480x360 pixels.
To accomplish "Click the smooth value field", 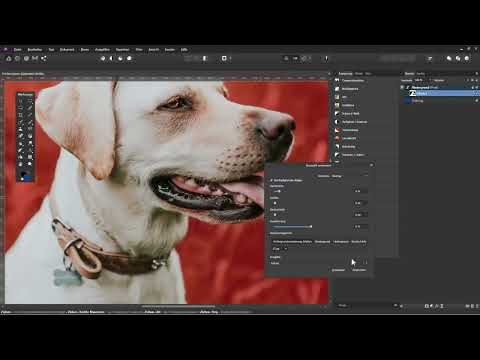I will click(x=361, y=203).
